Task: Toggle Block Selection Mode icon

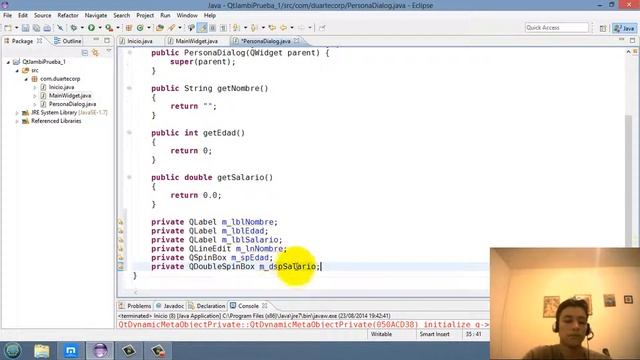Action: [x=213, y=28]
